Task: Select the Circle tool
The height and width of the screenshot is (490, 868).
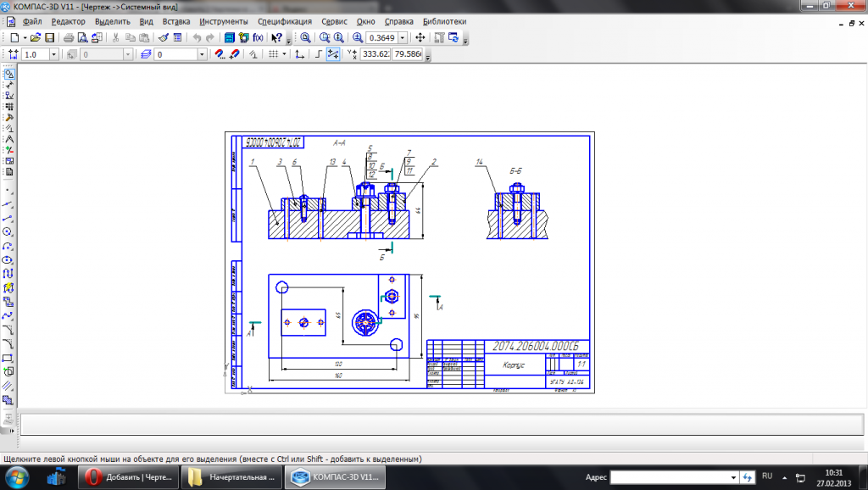Action: 8,232
